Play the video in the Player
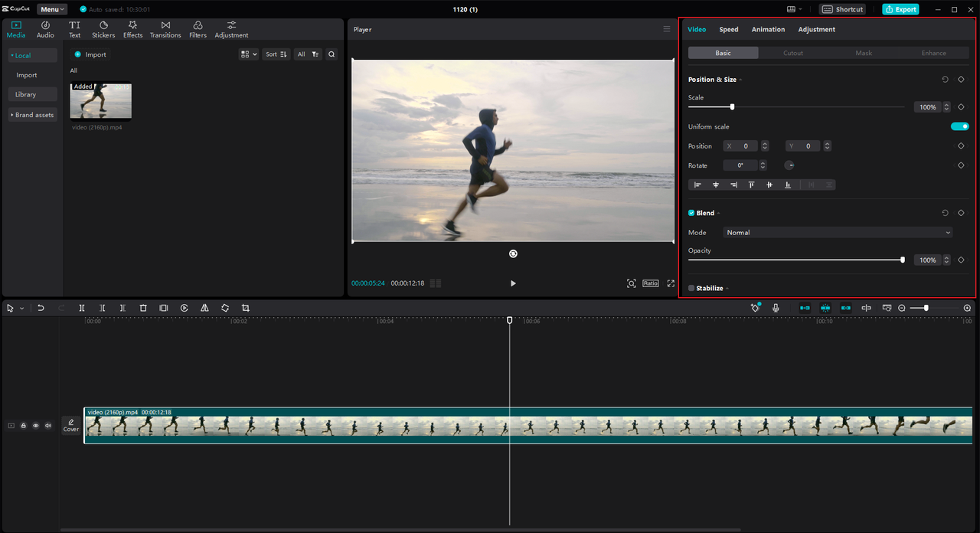980x533 pixels. coord(513,283)
